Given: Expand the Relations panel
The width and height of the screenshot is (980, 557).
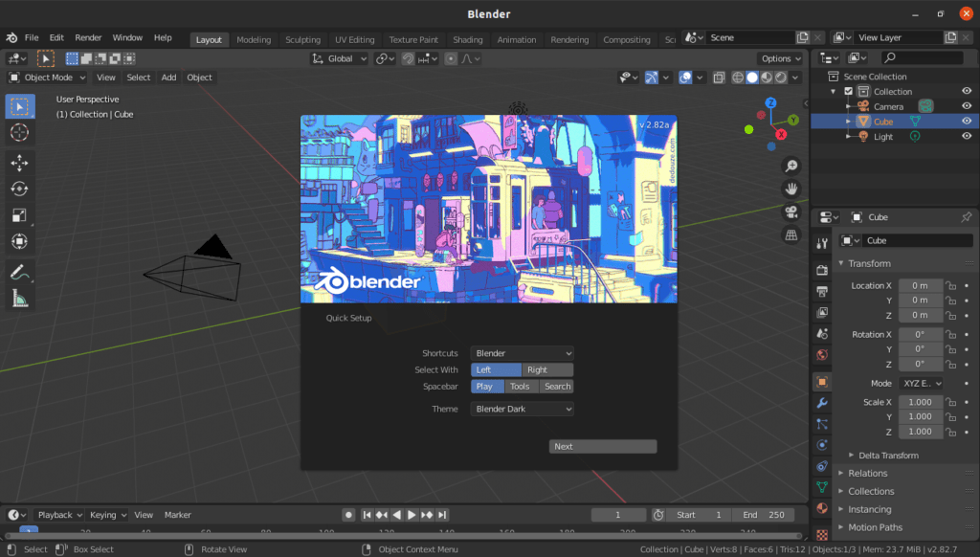Looking at the screenshot, I should 867,473.
